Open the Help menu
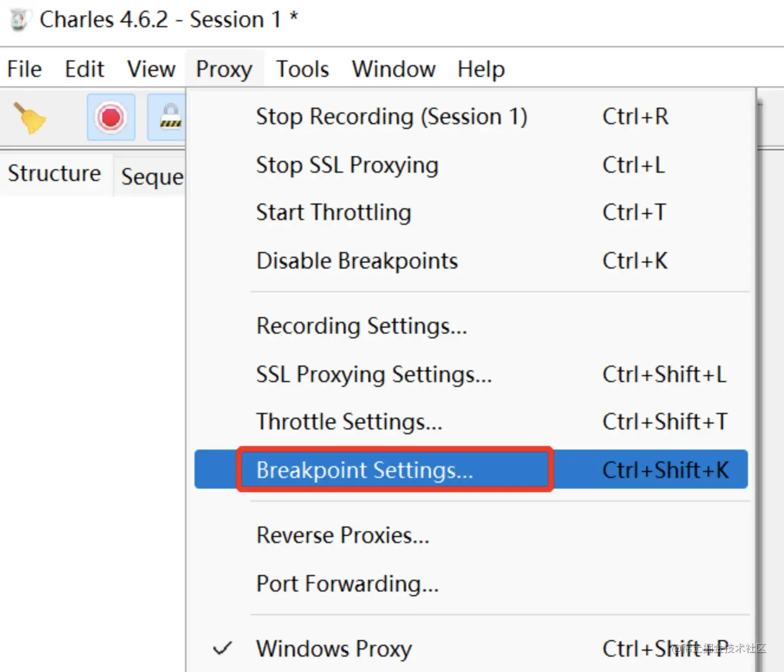 pyautogui.click(x=481, y=69)
